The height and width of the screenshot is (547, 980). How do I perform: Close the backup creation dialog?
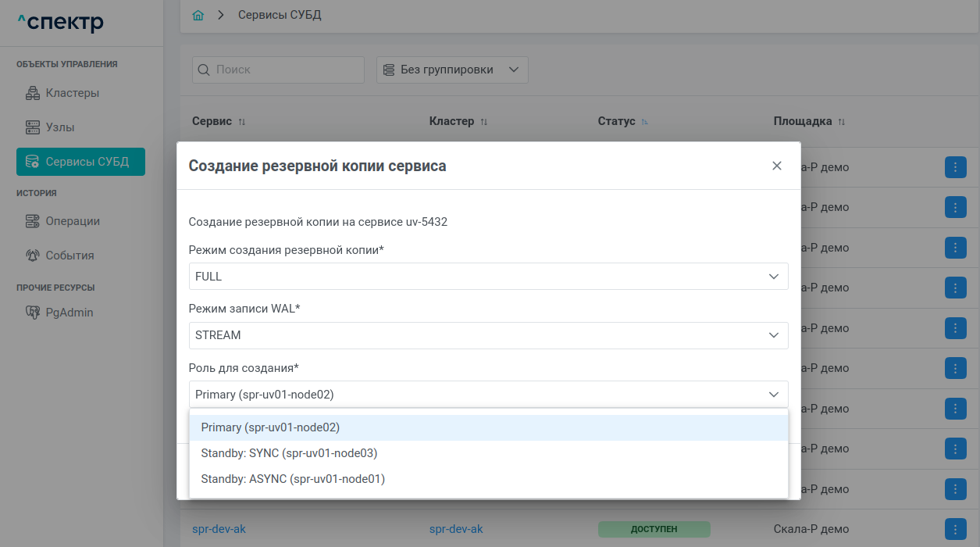pyautogui.click(x=776, y=166)
